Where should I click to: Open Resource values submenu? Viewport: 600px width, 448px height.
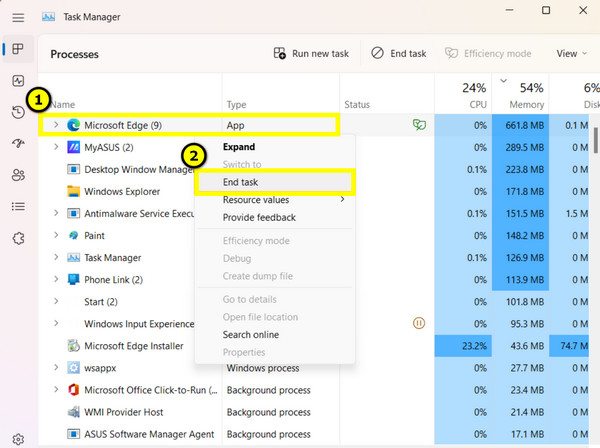coord(275,200)
